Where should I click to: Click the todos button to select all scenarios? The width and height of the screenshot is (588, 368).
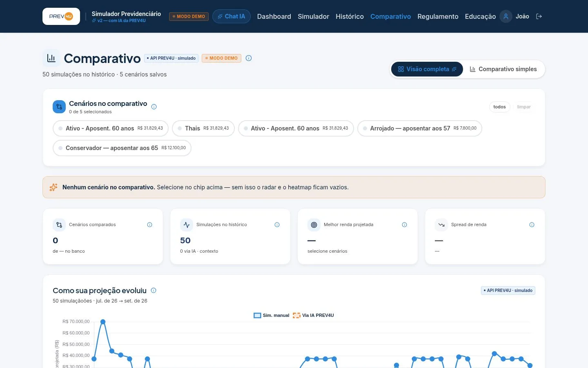click(x=499, y=107)
